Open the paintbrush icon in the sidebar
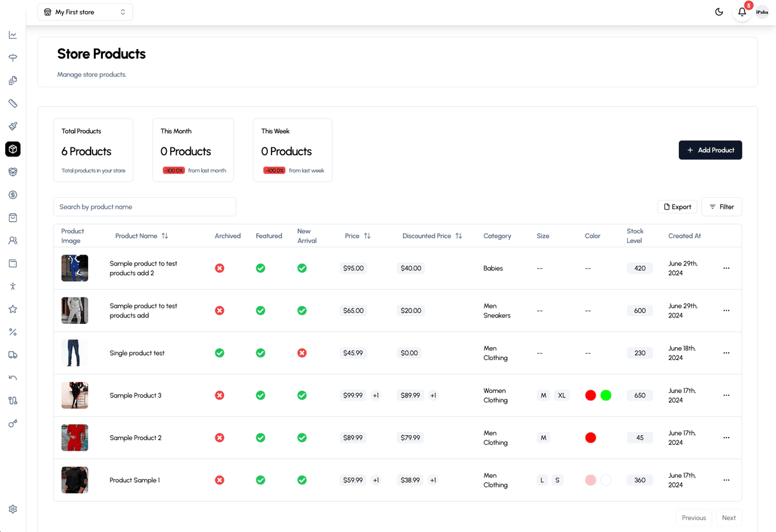The width and height of the screenshot is (776, 532). [13, 126]
